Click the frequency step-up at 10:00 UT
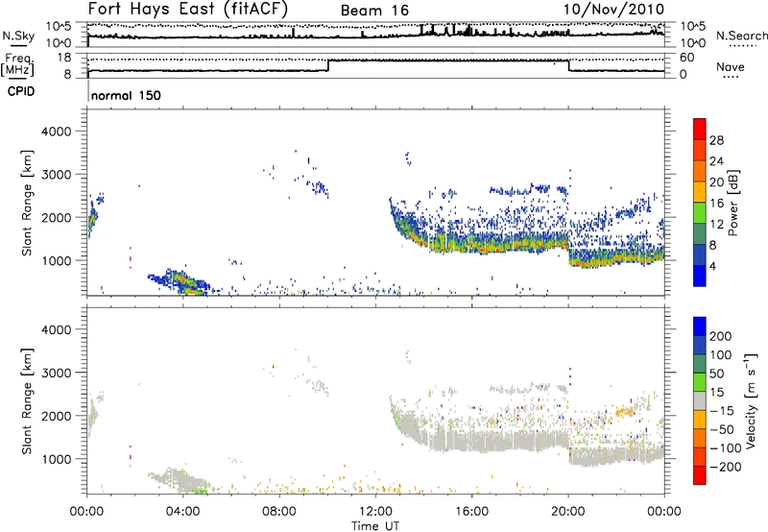Image resolution: width=768 pixels, height=532 pixels. [x=327, y=65]
